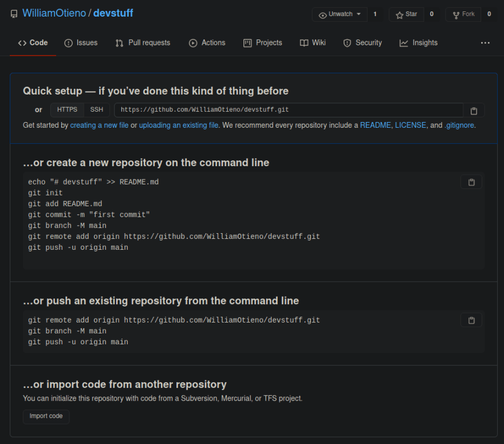The width and height of the screenshot is (504, 444).
Task: Copy the repository HTTPS URL to clipboard
Action: click(x=474, y=111)
